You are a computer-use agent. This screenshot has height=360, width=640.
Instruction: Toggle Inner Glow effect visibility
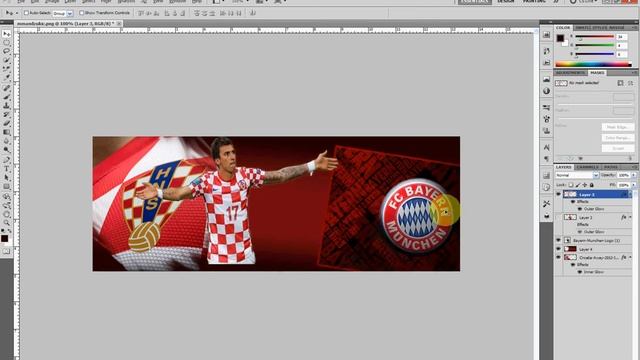[580, 272]
